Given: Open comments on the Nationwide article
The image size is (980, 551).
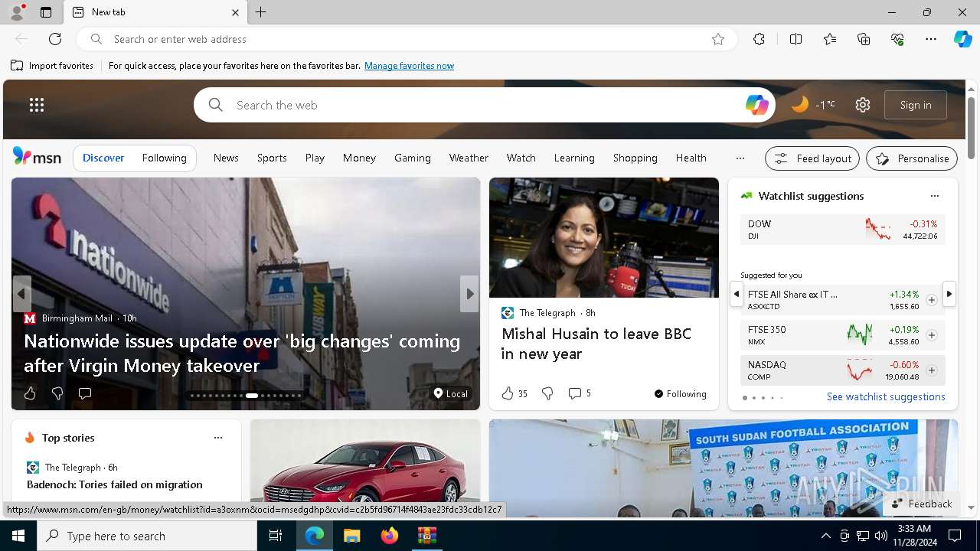Looking at the screenshot, I should (x=85, y=393).
